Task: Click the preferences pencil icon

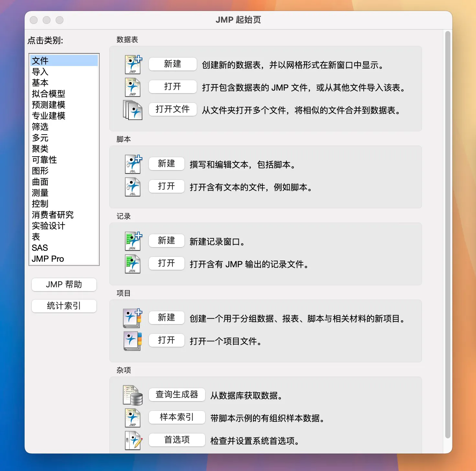Action: (x=134, y=441)
